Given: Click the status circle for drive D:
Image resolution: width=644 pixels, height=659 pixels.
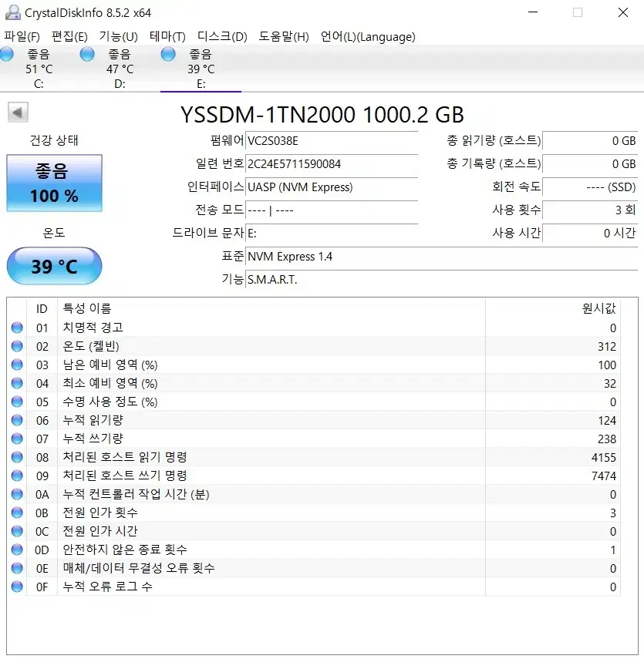Looking at the screenshot, I should coord(87,54).
